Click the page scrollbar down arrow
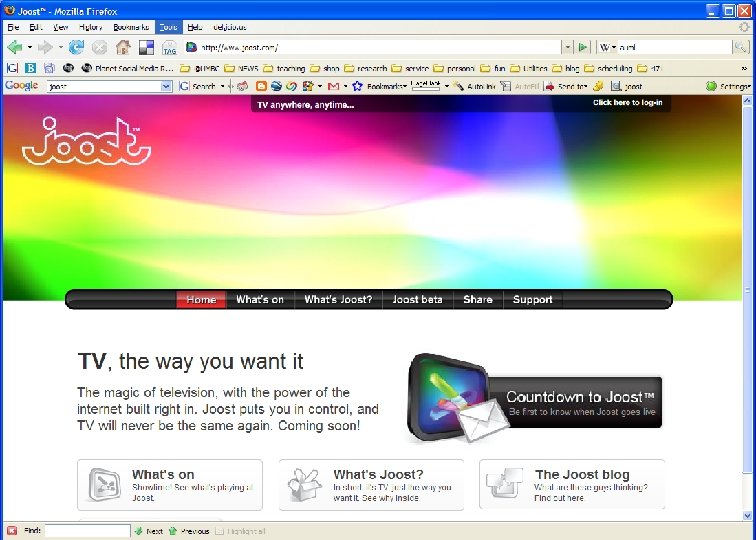The image size is (756, 540). [747, 516]
